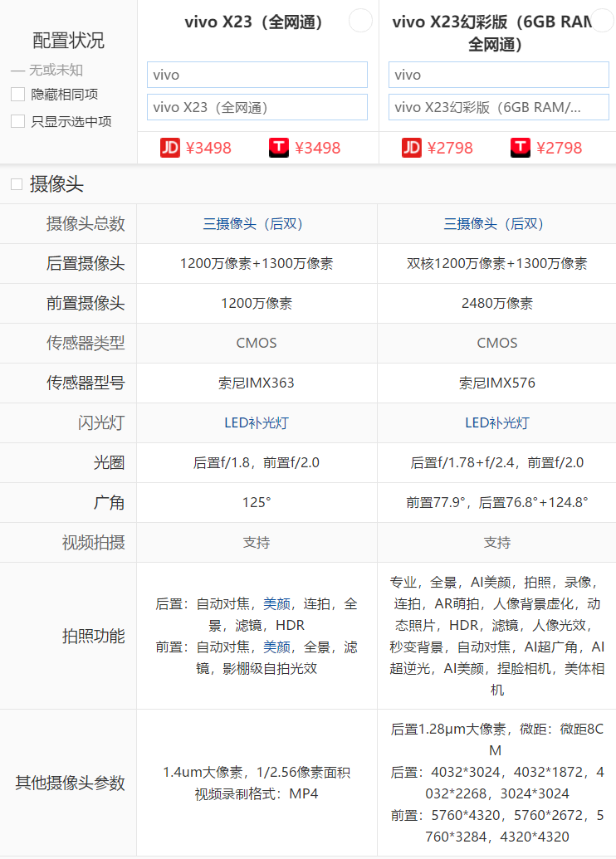Viewport: 616px width, 859px height.
Task: Select the 传感器类型 row label
Action: 86,343
